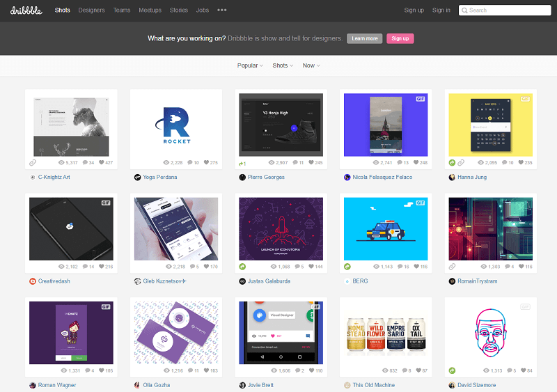Click the Dribbble logo
The image size is (557, 392).
[x=28, y=10]
